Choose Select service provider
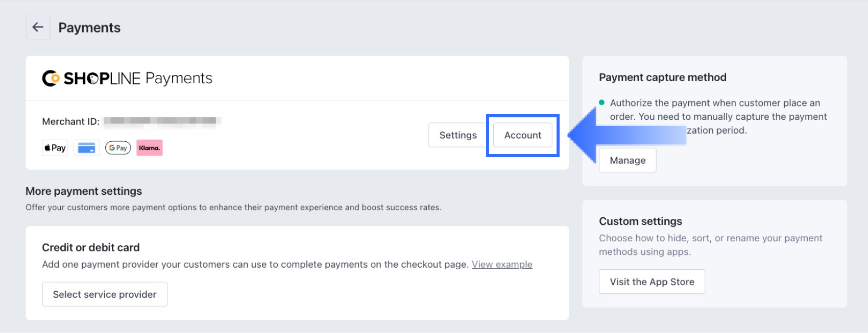 click(105, 294)
